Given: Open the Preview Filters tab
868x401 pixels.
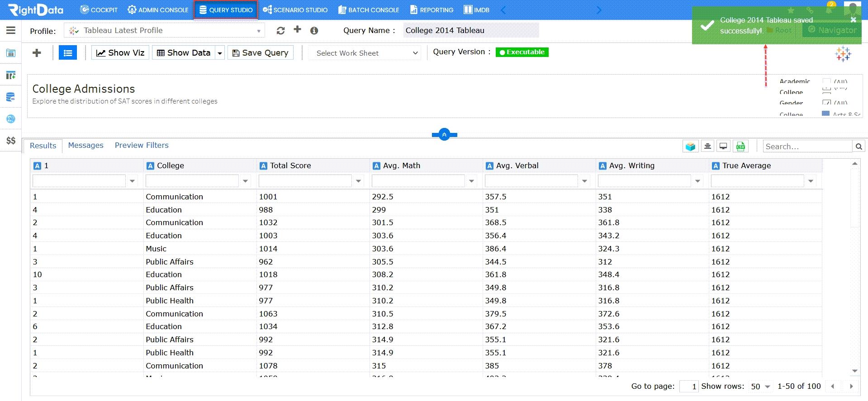Looking at the screenshot, I should coord(142,145).
